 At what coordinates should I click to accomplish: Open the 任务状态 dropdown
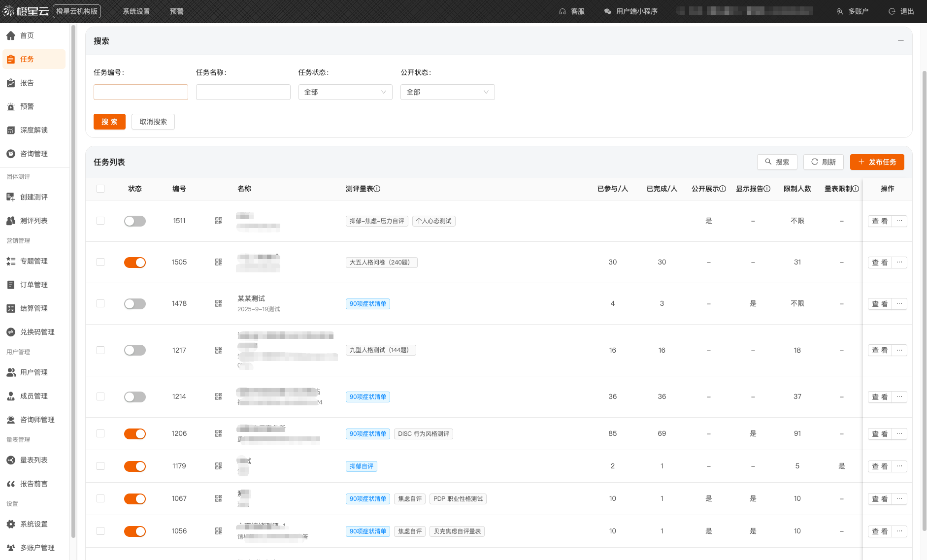pos(345,92)
